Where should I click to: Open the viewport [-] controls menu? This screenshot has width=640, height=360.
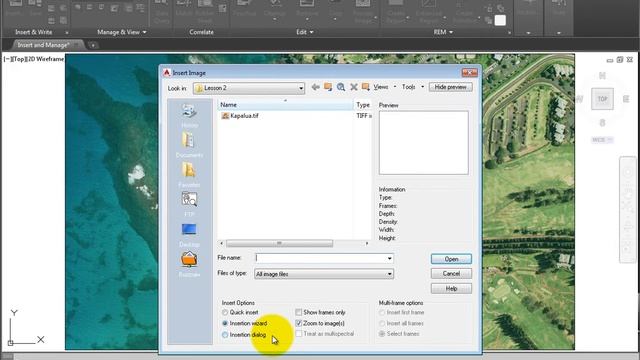pos(7,59)
